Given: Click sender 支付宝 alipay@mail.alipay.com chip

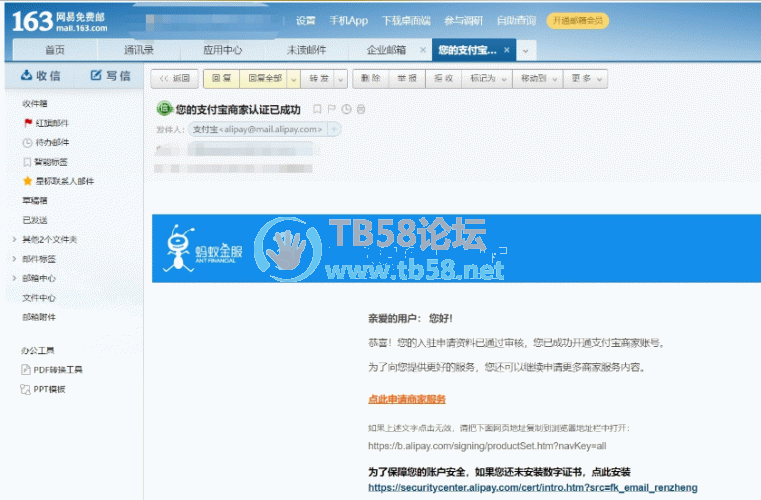Looking at the screenshot, I should (258, 129).
